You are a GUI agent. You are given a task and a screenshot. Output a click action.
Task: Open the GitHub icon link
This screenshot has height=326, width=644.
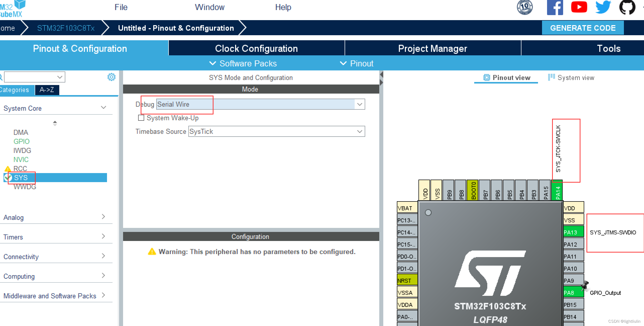pyautogui.click(x=627, y=7)
